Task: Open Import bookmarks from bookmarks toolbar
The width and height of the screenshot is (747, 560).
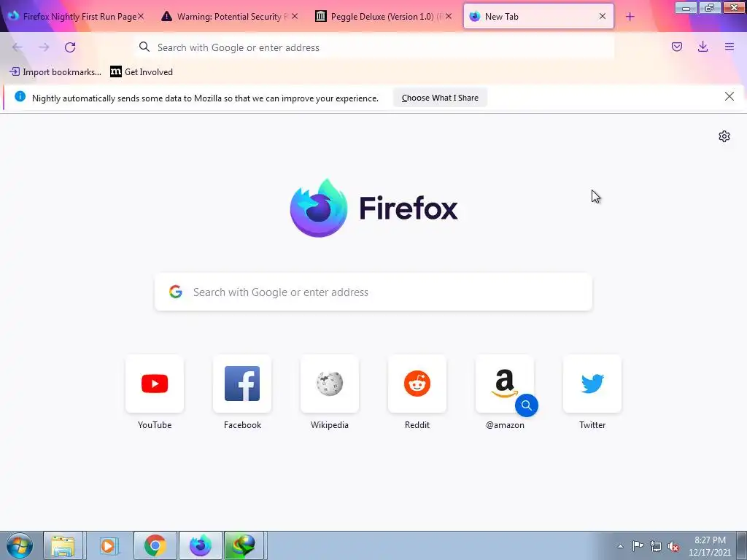Action: [55, 72]
